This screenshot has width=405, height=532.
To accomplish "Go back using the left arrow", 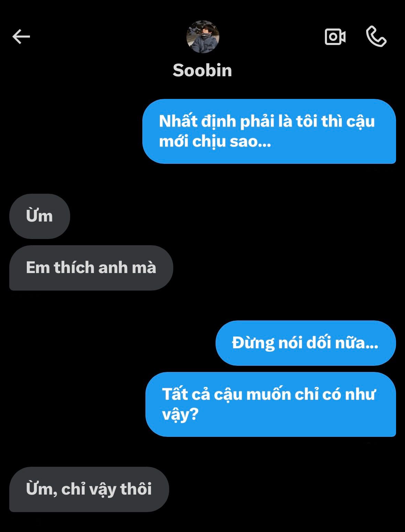I will tap(21, 37).
